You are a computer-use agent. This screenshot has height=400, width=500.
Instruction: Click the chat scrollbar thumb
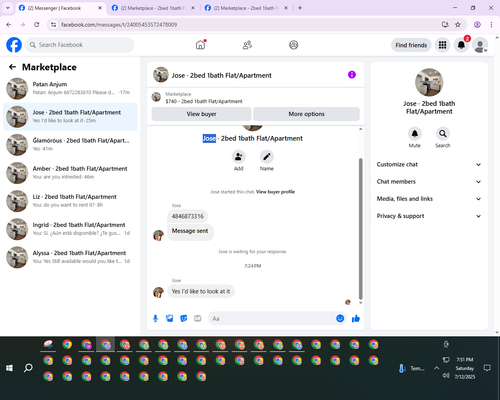pos(360,229)
